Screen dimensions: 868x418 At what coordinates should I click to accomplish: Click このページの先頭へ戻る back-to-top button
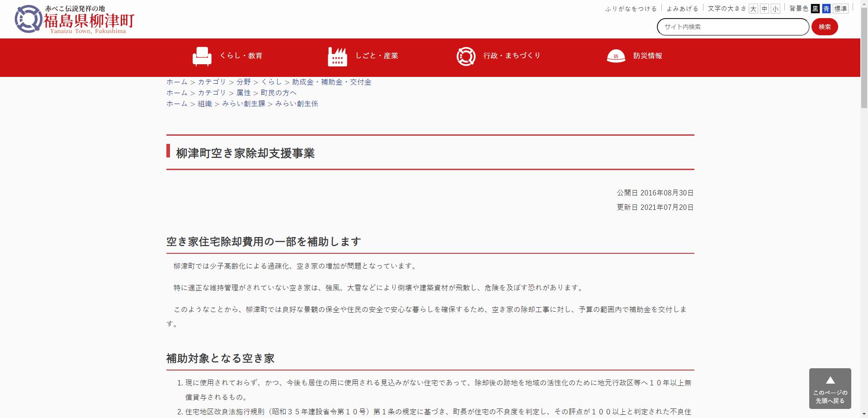pyautogui.click(x=830, y=389)
